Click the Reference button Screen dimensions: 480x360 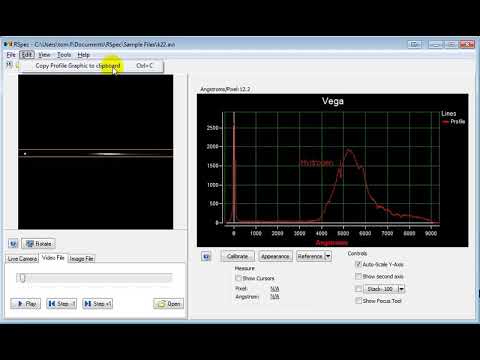(310, 256)
